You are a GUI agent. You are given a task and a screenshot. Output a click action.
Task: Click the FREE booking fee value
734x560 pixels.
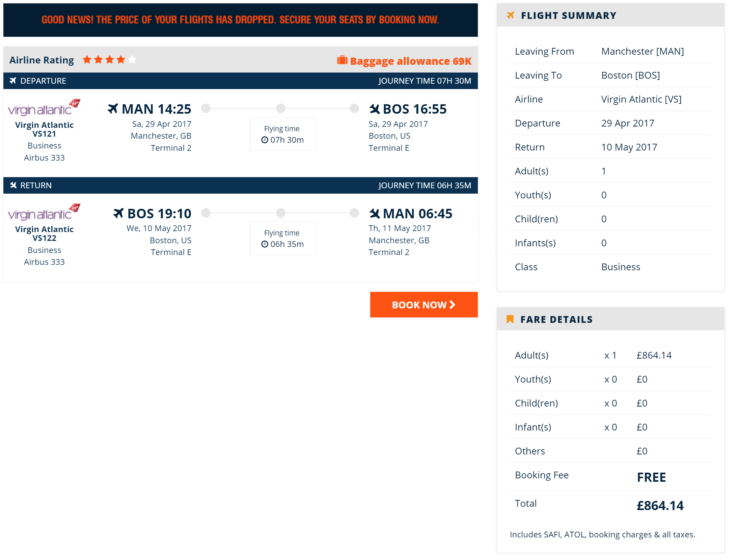651,477
